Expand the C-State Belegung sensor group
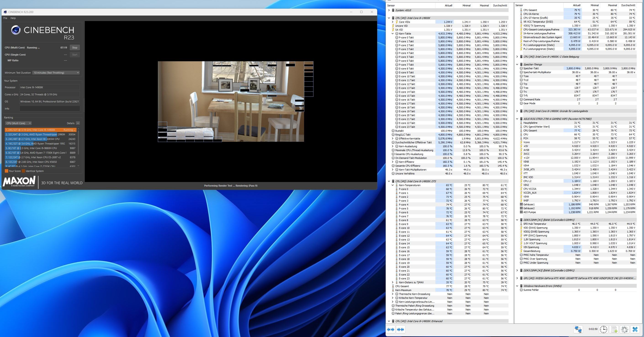This screenshot has width=644, height=337. point(517,56)
